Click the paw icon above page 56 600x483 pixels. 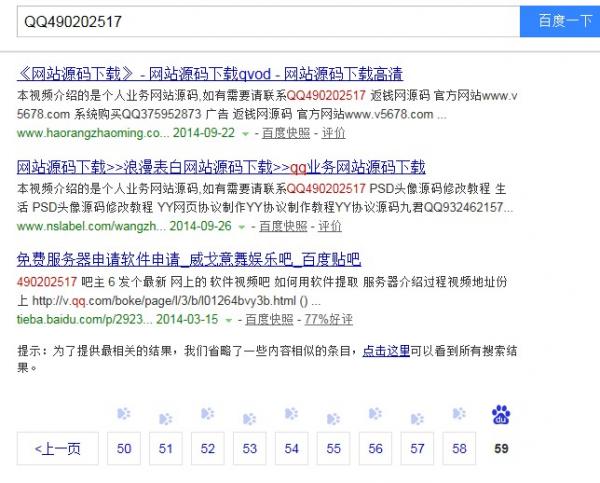pos(375,414)
